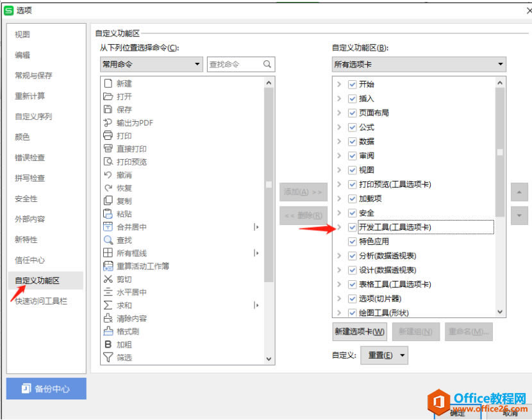Toggle the 特色应用 checkbox

click(352, 241)
